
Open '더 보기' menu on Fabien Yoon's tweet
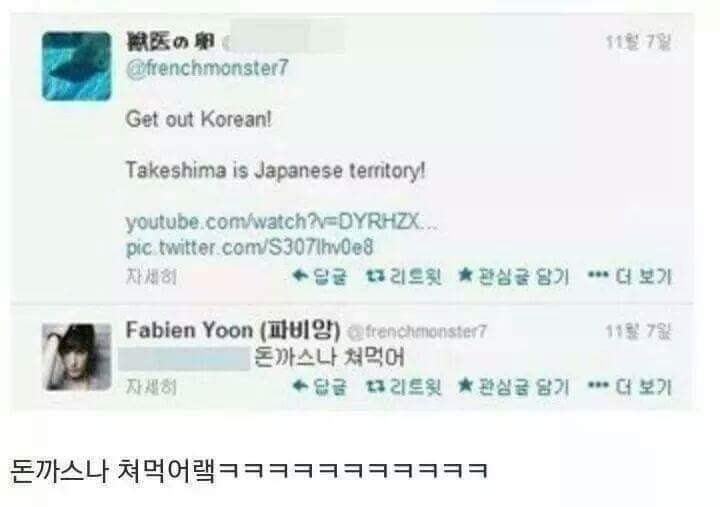coord(629,385)
